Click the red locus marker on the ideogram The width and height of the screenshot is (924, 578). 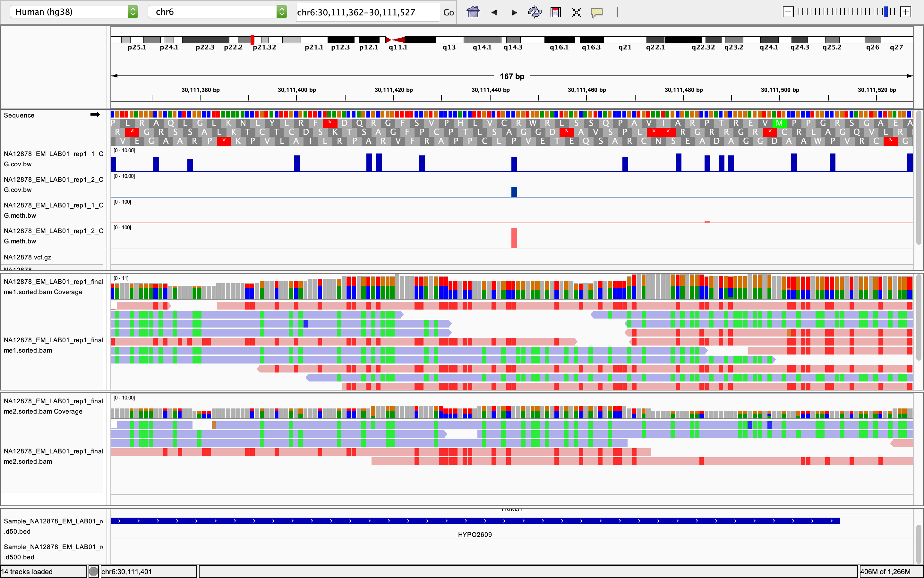click(x=252, y=39)
